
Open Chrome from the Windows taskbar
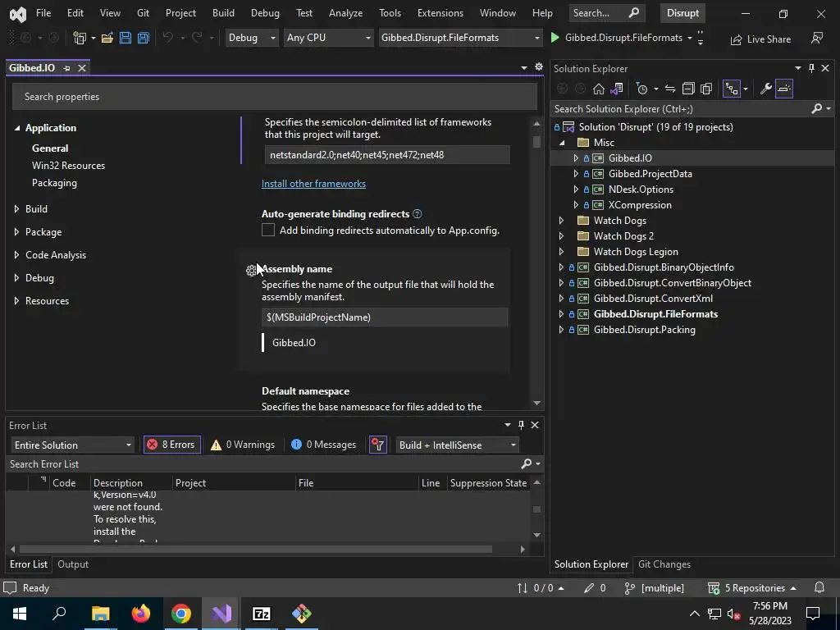181,614
